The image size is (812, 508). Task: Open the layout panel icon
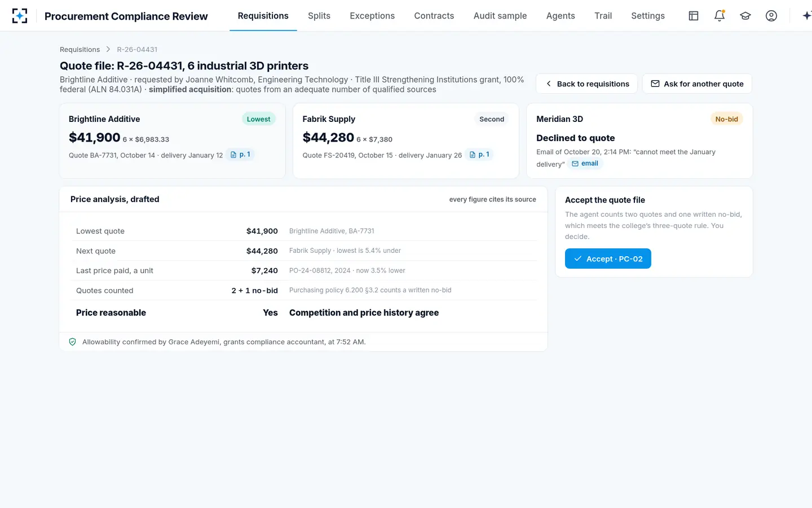[x=694, y=16]
